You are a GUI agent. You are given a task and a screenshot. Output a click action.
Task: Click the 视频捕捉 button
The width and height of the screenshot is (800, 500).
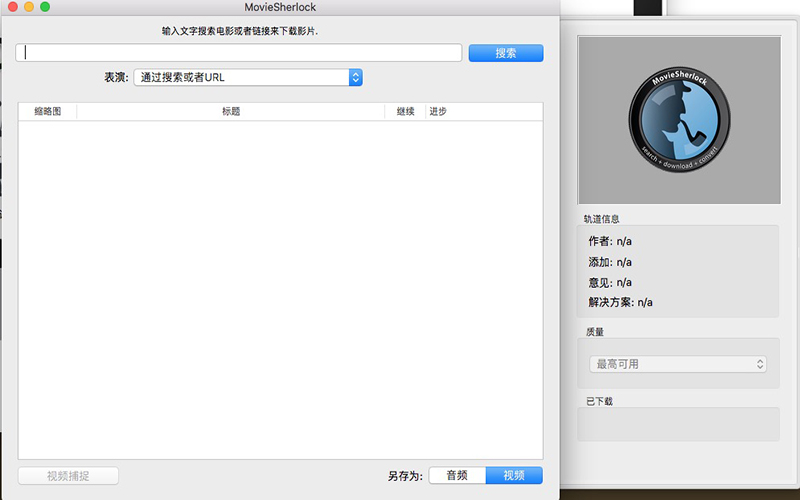point(68,476)
